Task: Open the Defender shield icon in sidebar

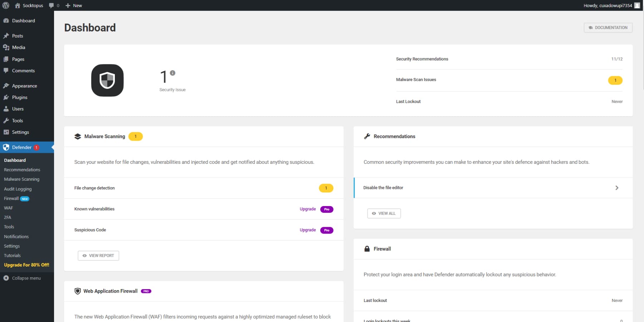Action: click(6, 147)
